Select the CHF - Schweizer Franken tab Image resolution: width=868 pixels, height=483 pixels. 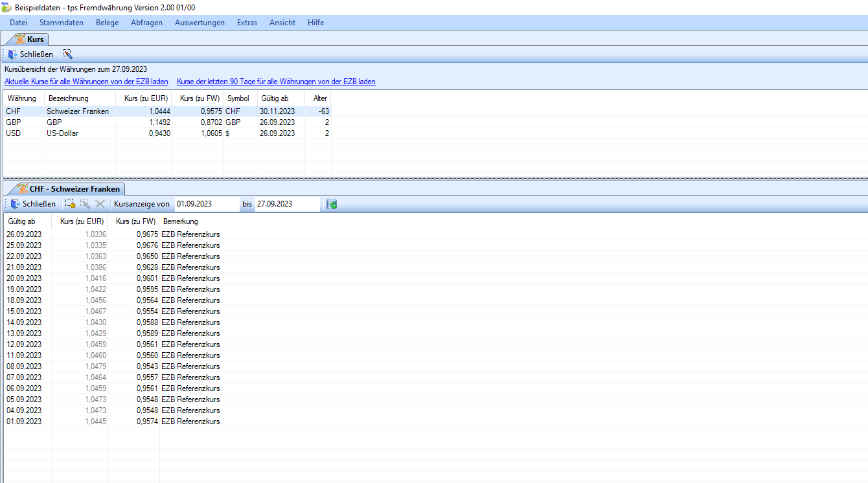[69, 189]
